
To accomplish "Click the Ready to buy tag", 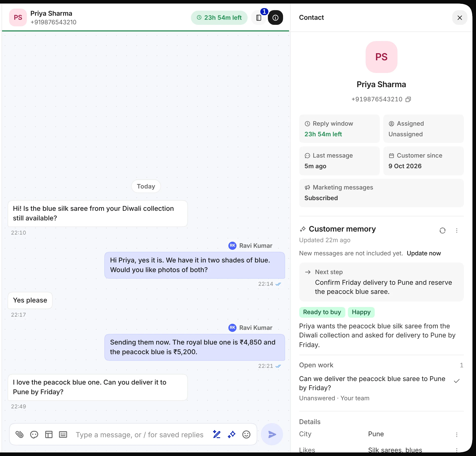I will point(322,312).
